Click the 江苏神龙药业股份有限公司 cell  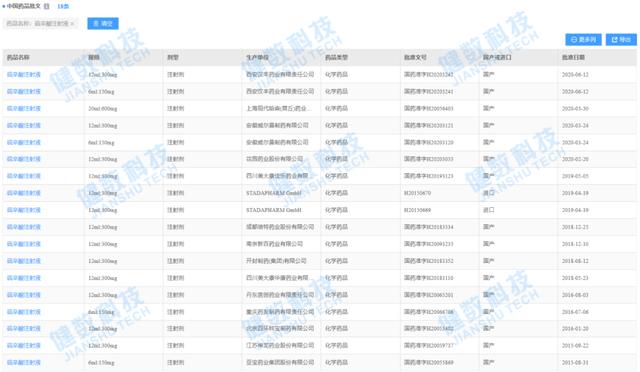coord(280,345)
